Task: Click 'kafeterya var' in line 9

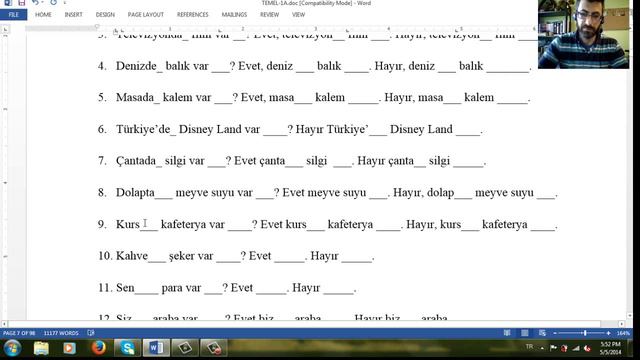Action: tap(193, 224)
